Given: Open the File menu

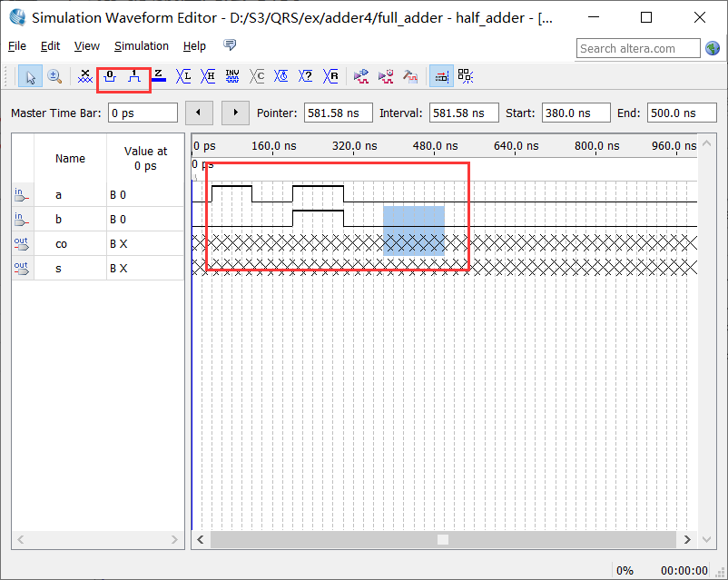Looking at the screenshot, I should tap(17, 46).
